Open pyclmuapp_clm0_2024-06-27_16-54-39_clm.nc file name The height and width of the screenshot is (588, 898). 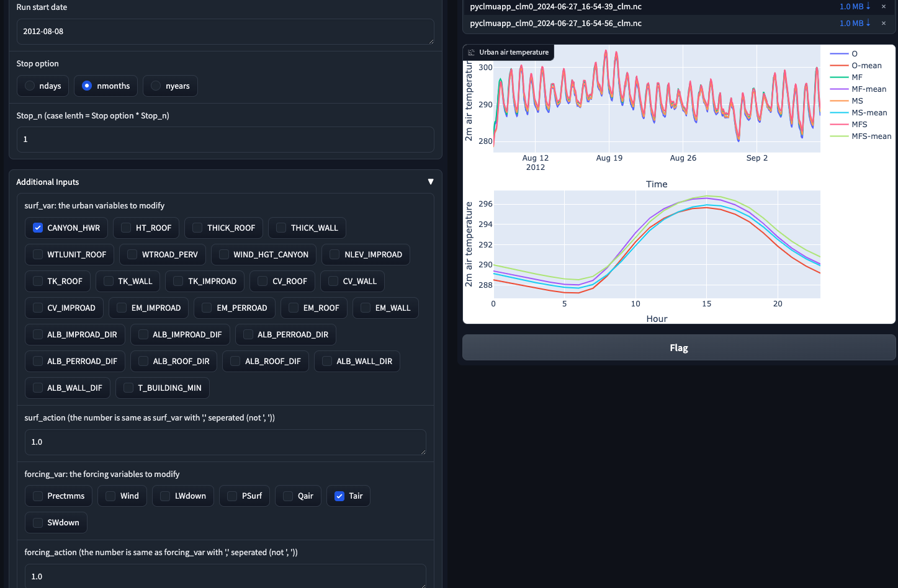pyautogui.click(x=556, y=6)
